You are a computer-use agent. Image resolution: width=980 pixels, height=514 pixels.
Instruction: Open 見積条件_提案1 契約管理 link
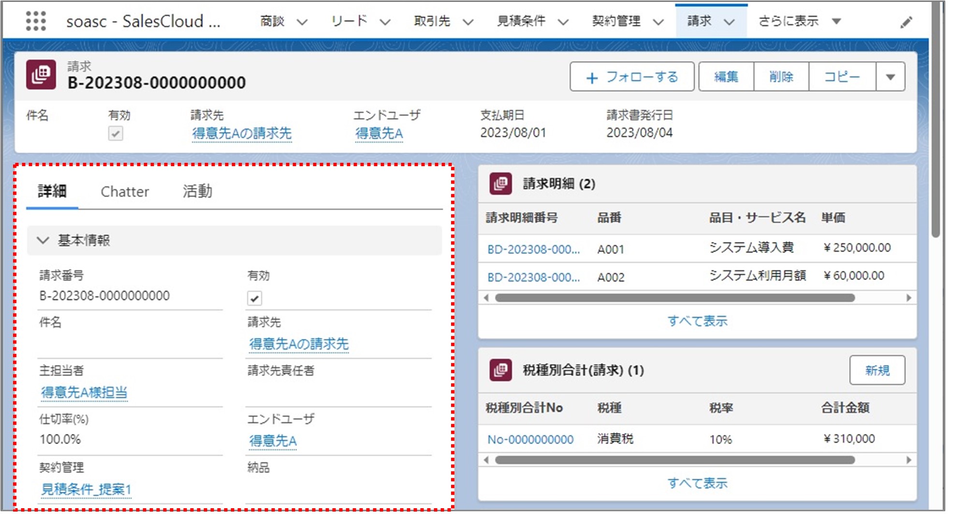coord(86,489)
